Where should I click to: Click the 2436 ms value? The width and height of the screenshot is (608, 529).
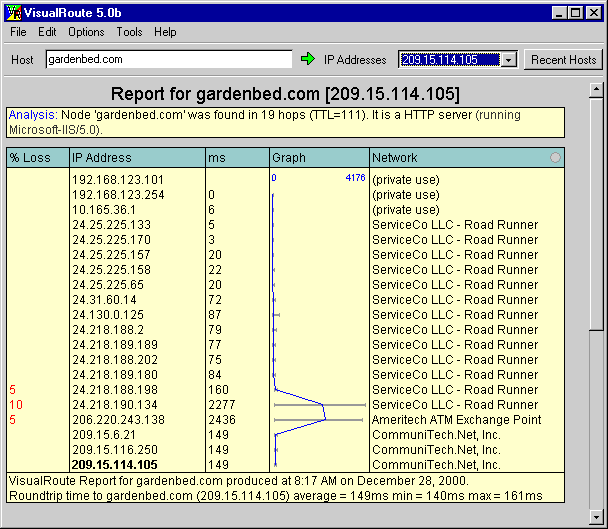(x=222, y=420)
